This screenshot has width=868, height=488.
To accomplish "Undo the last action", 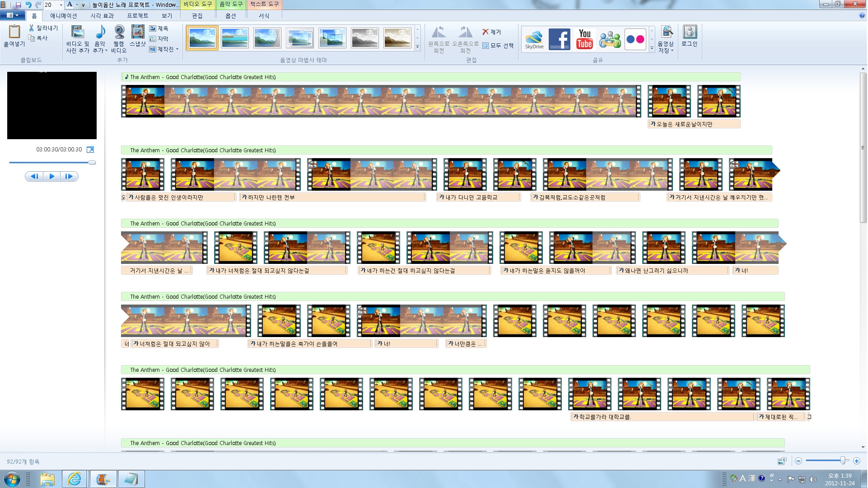I will click(x=28, y=5).
